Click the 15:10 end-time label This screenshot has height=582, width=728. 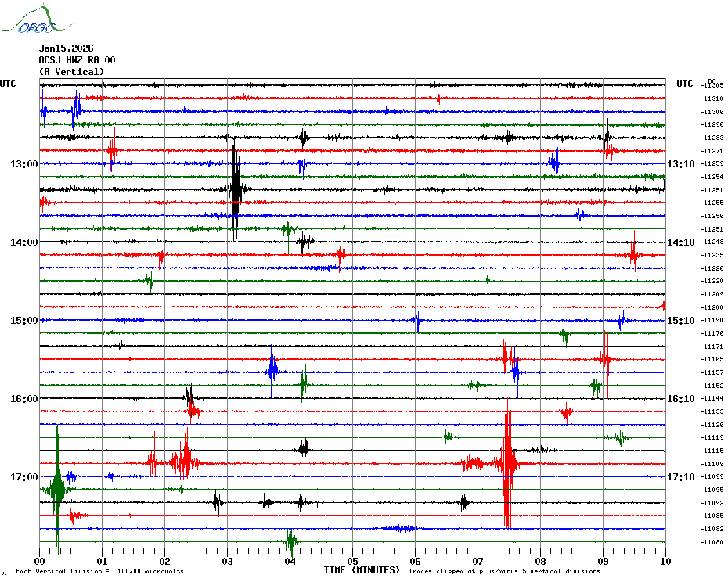[681, 320]
